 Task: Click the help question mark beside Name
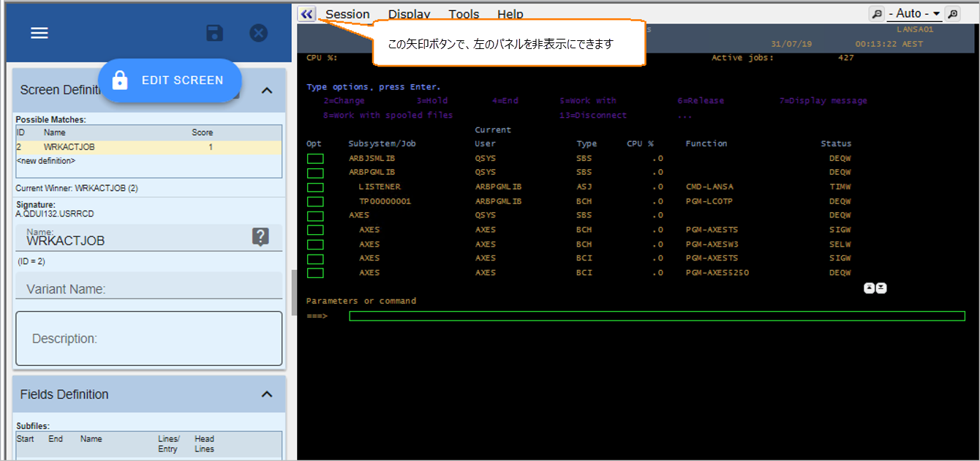click(261, 236)
